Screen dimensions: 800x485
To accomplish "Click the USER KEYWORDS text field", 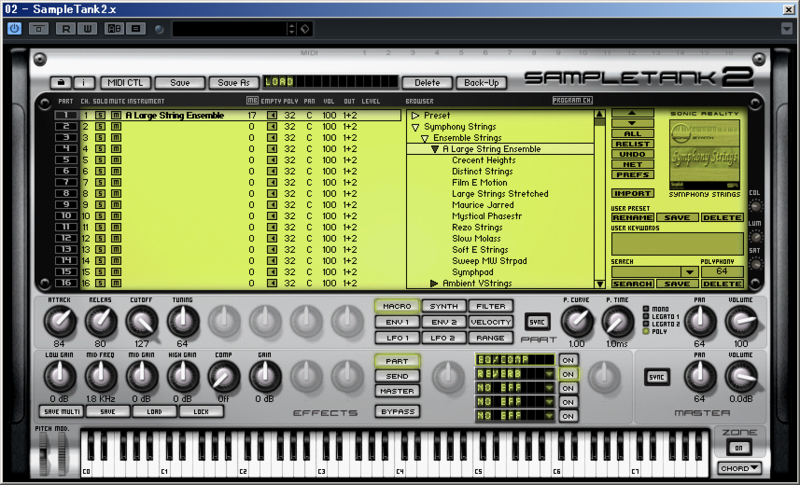I will [x=677, y=244].
